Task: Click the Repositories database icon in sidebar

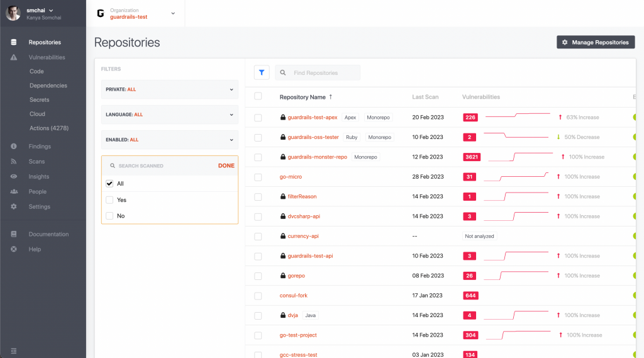Action: point(14,42)
